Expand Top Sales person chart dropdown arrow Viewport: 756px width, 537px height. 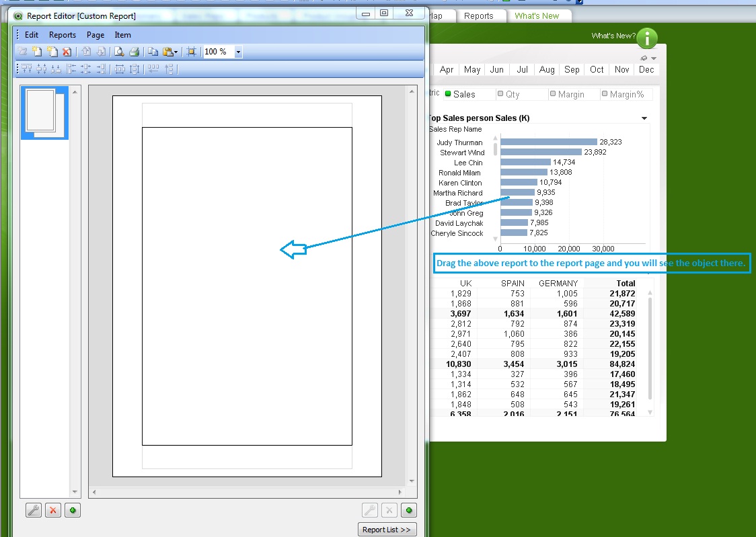pyautogui.click(x=644, y=118)
